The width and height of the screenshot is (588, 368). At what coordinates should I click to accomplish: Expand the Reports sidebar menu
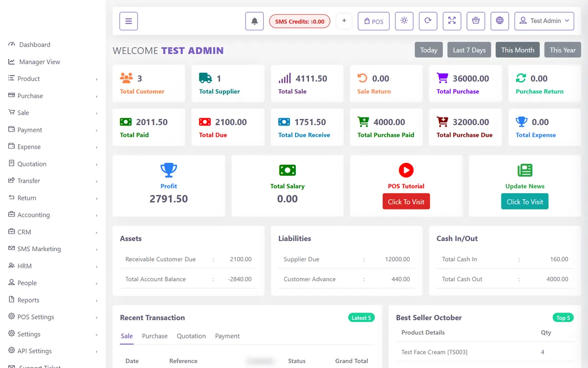point(53,300)
